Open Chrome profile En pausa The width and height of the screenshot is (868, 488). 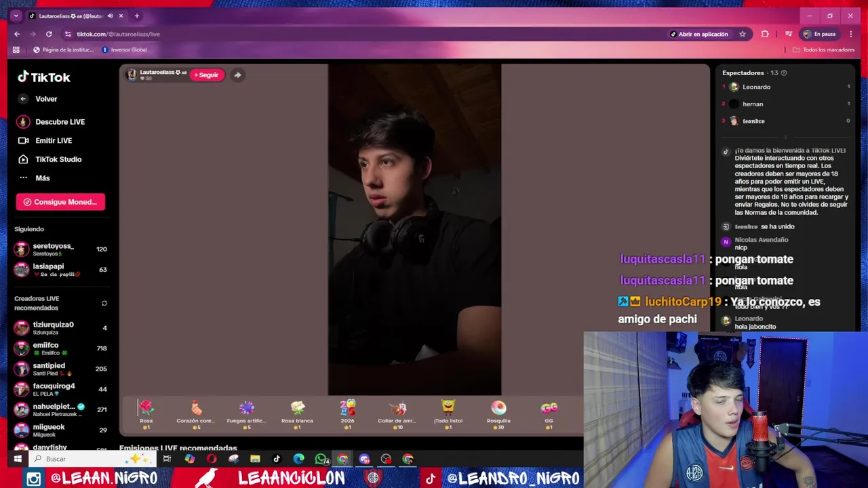coord(819,34)
